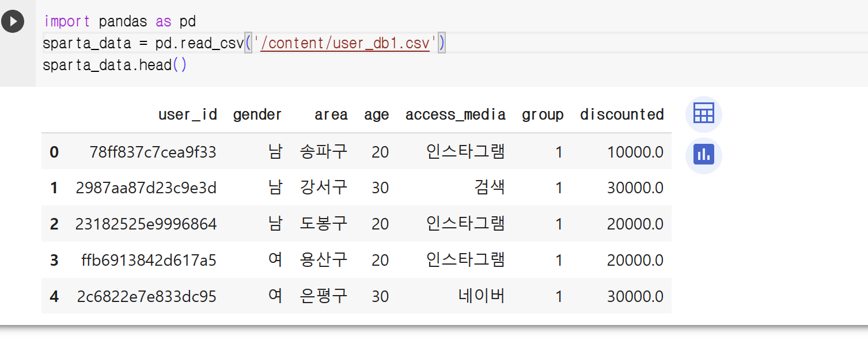Select user id 2987aa87d23c9e3d
The height and width of the screenshot is (348, 868).
pyautogui.click(x=146, y=188)
